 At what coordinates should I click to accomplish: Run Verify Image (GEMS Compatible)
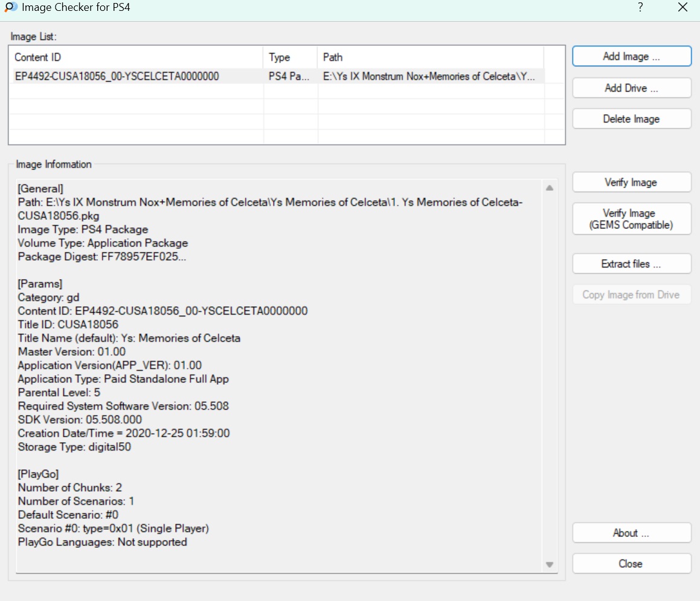[631, 219]
